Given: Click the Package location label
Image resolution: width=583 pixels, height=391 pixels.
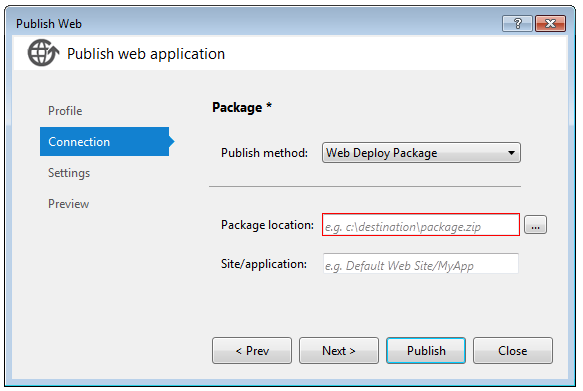Looking at the screenshot, I should 267,225.
